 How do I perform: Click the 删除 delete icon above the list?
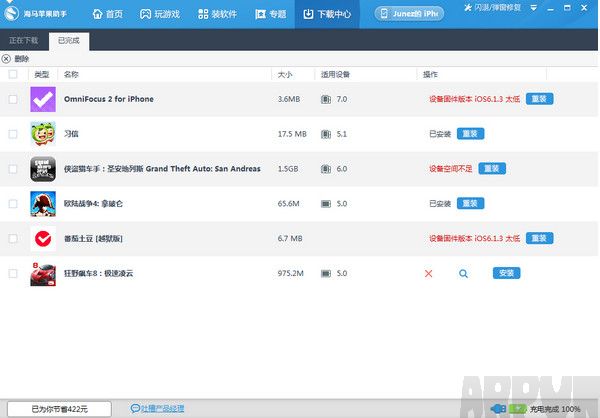[7, 59]
